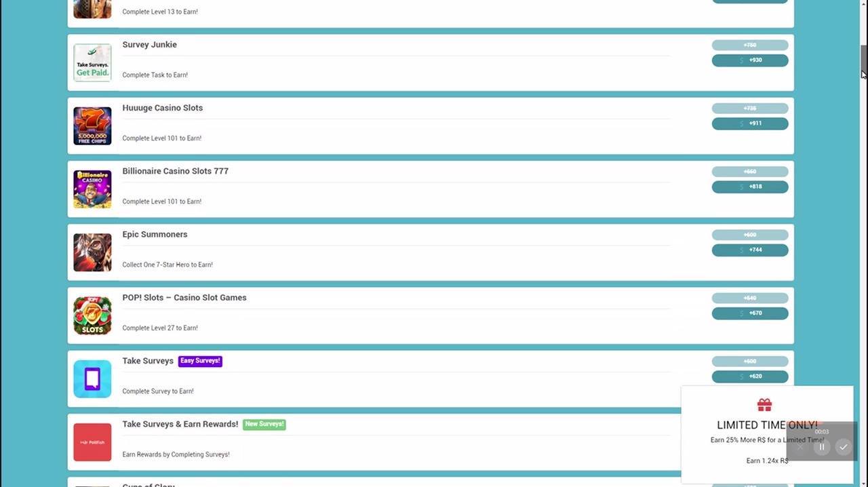Open the Survey Junkie offer title
868x487 pixels.
coord(149,45)
